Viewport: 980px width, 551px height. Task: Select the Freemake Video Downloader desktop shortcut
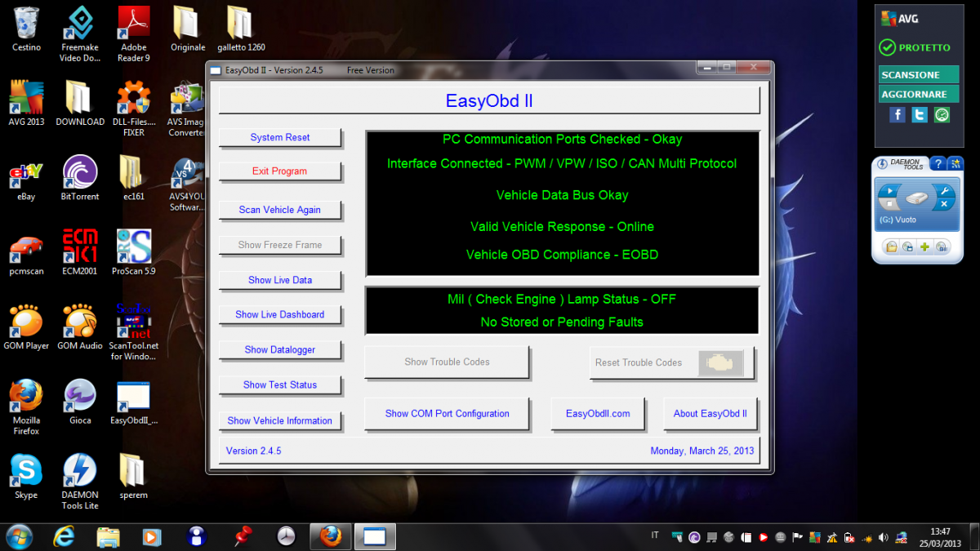(x=80, y=34)
